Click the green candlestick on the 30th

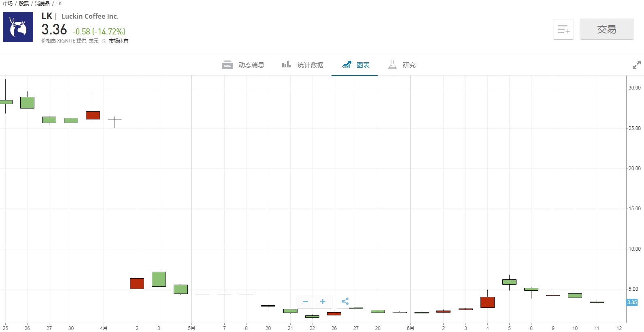(x=71, y=120)
